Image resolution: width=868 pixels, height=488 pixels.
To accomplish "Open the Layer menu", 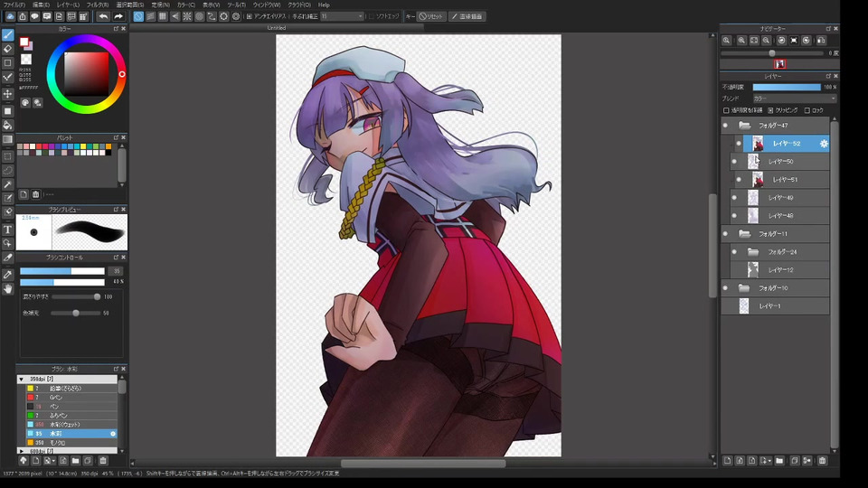I will [x=68, y=5].
